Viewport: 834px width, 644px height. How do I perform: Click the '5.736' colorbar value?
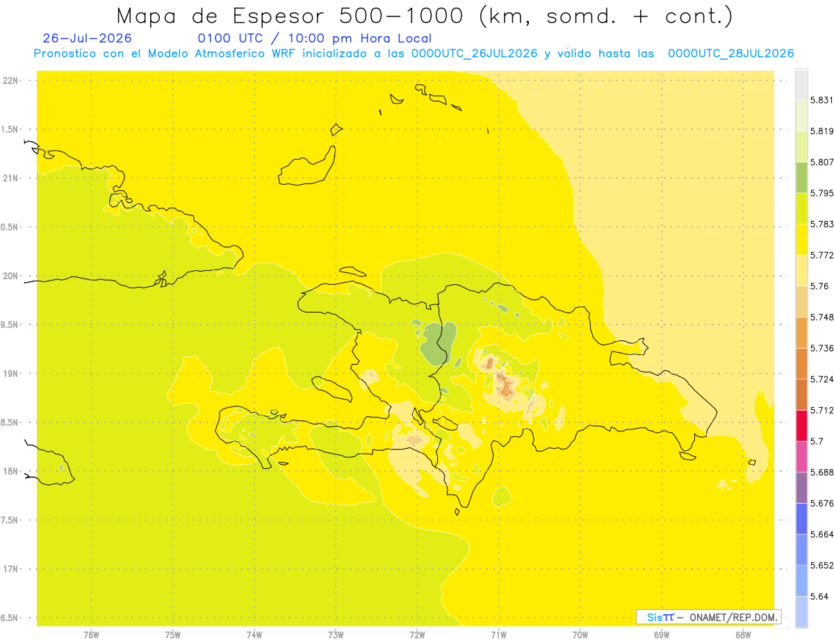[x=821, y=348]
